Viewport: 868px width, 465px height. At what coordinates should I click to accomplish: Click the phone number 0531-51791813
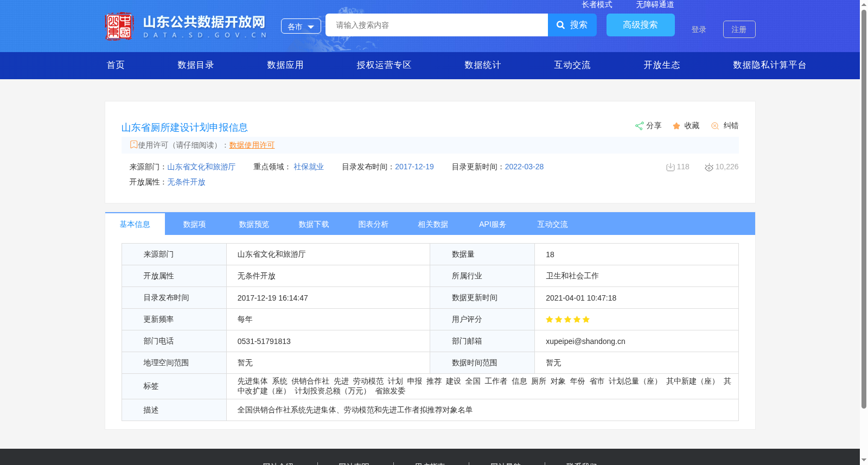264,341
